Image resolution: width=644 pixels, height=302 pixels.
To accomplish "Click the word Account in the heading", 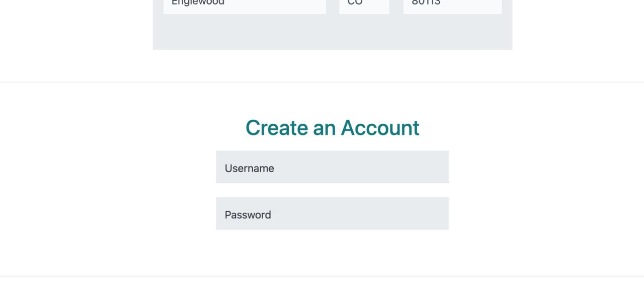I will click(380, 128).
